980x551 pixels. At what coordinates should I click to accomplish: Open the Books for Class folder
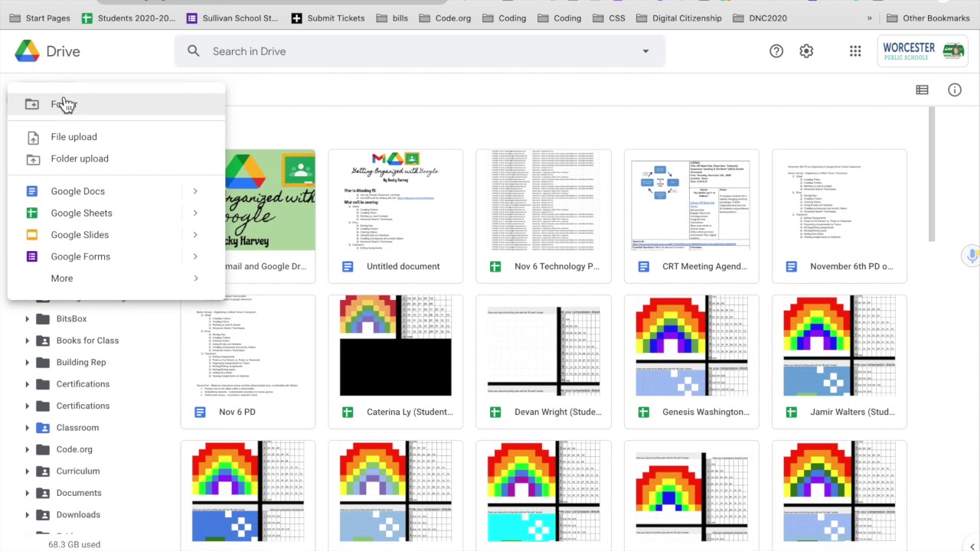[87, 341]
